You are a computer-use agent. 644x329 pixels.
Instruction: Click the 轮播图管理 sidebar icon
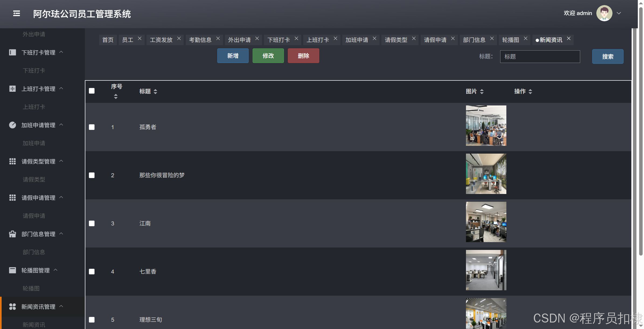point(12,270)
